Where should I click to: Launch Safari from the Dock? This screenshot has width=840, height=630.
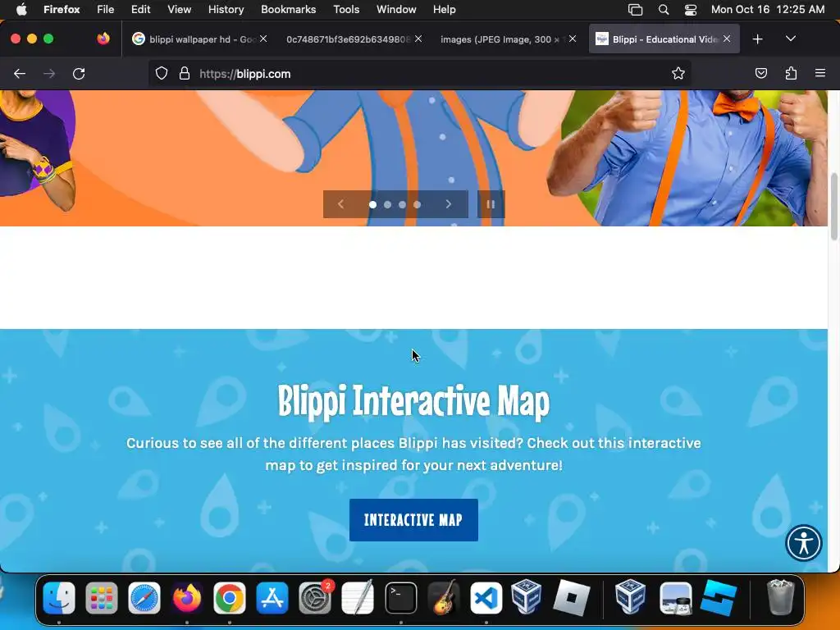(x=144, y=598)
